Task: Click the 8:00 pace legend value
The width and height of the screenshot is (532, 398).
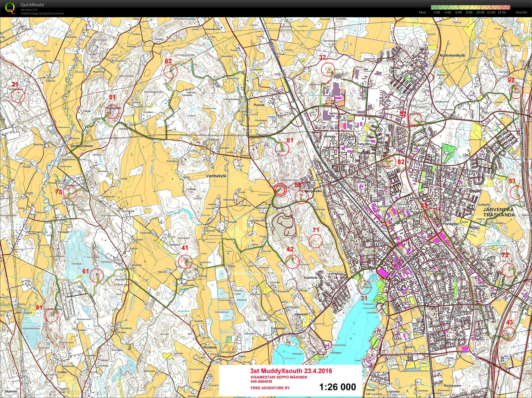Action: click(x=469, y=12)
